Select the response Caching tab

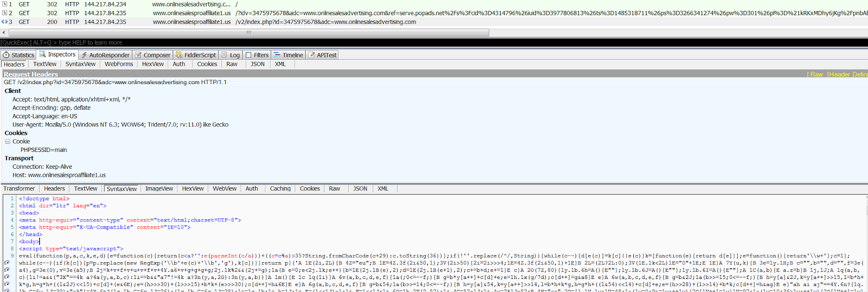click(280, 189)
